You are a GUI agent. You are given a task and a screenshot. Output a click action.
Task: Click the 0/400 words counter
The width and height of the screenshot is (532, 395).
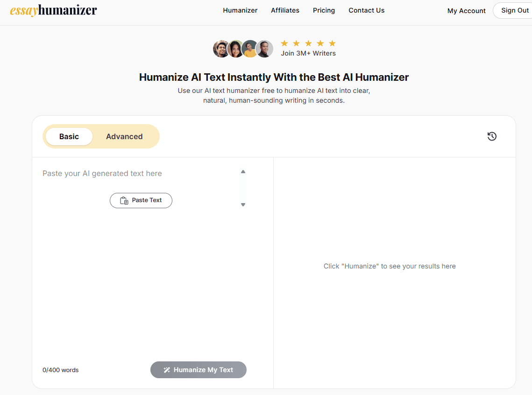(60, 370)
